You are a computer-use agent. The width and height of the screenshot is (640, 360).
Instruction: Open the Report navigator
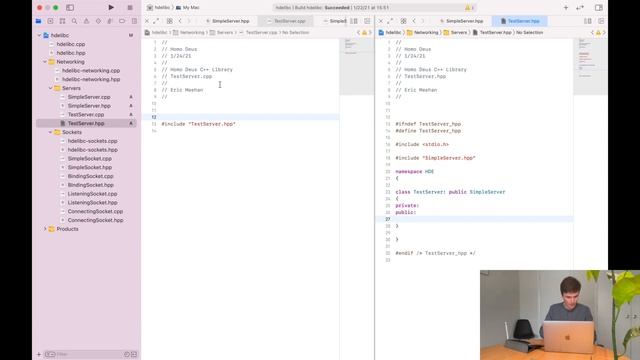coord(134,21)
